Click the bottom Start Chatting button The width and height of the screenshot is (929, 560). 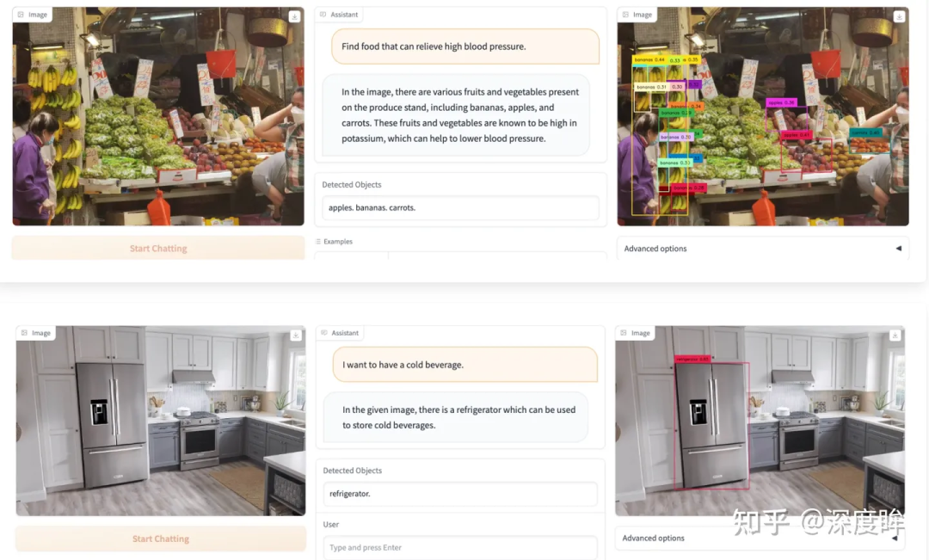coord(161,538)
